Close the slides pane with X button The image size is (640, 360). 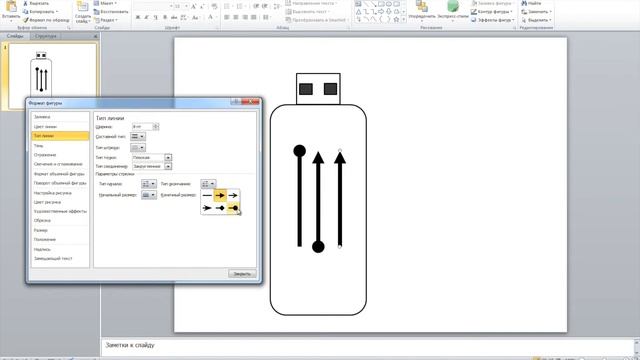(x=96, y=36)
